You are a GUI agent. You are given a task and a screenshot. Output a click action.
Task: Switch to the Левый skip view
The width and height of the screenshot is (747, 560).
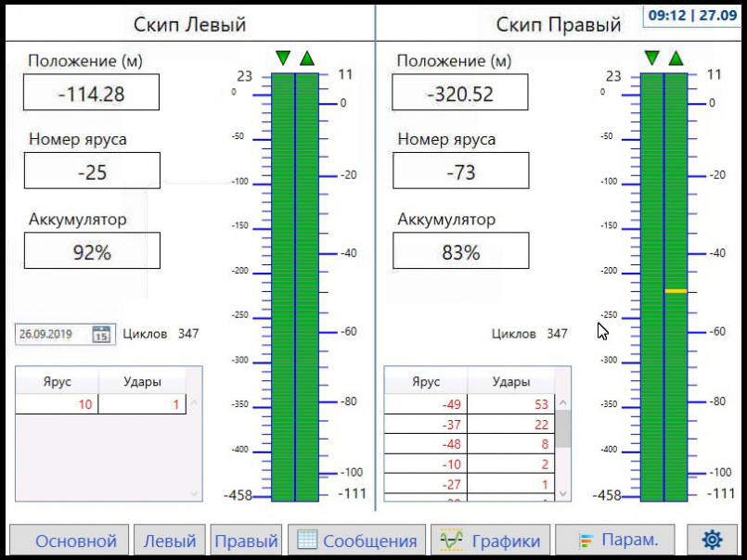click(x=169, y=541)
